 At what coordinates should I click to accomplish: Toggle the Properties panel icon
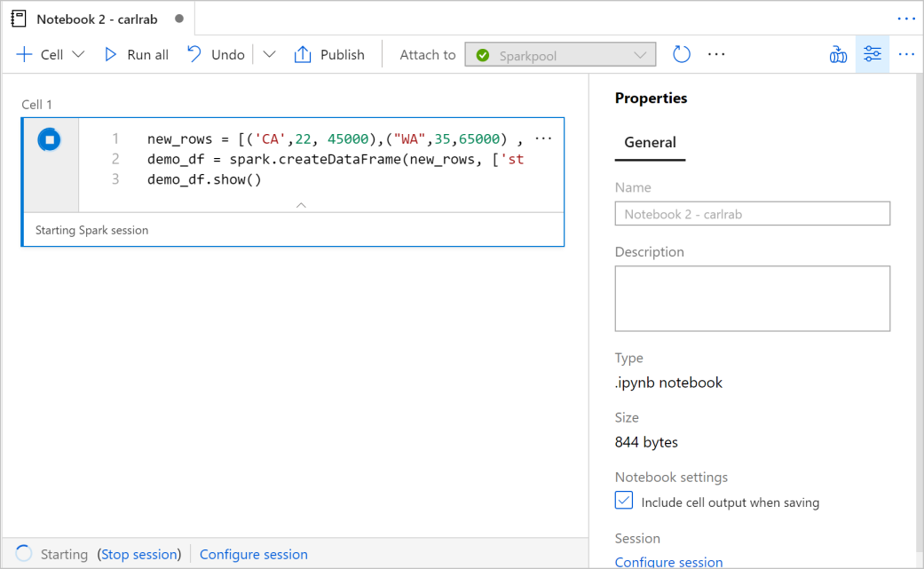[x=872, y=54]
